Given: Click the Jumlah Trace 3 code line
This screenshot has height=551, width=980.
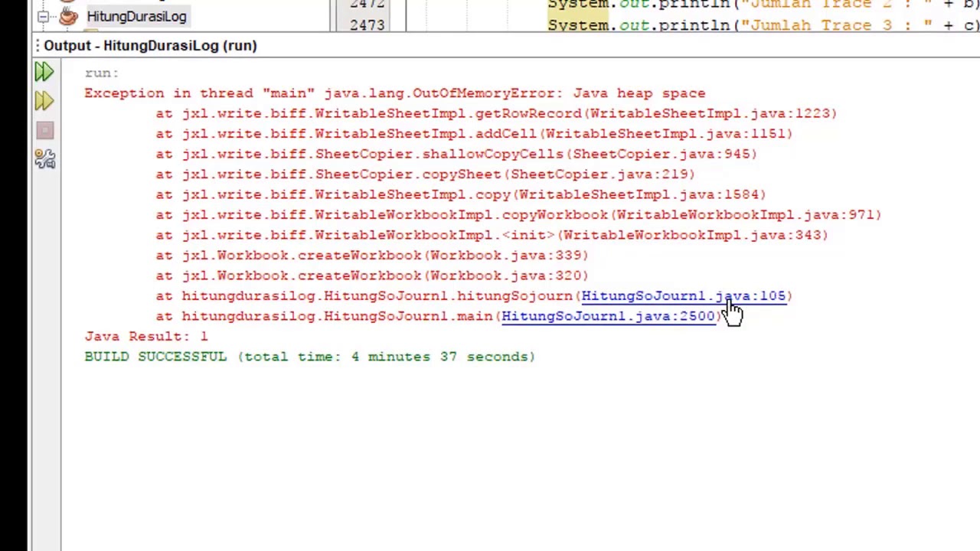Looking at the screenshot, I should click(x=763, y=25).
